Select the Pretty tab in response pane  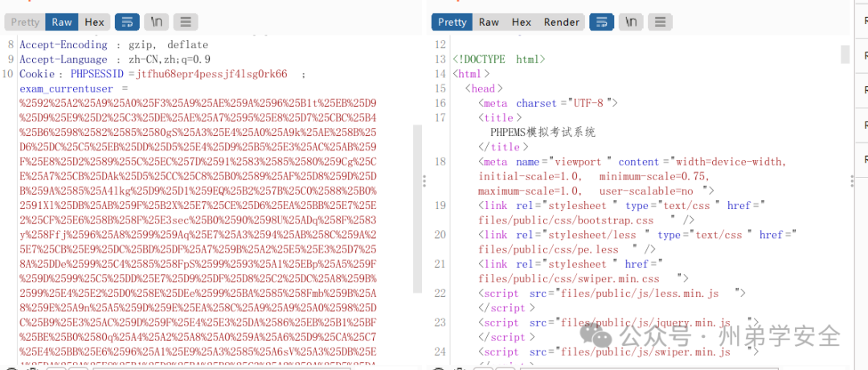[x=452, y=23]
